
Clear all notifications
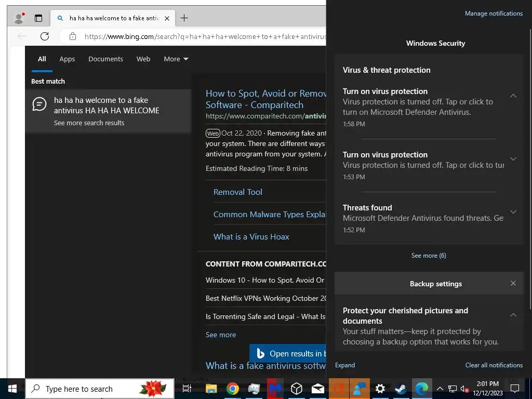click(494, 365)
